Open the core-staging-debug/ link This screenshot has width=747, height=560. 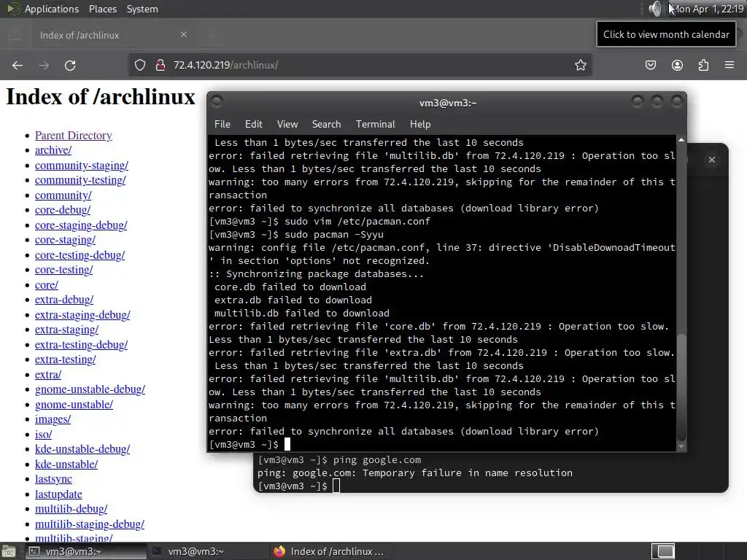pyautogui.click(x=81, y=225)
